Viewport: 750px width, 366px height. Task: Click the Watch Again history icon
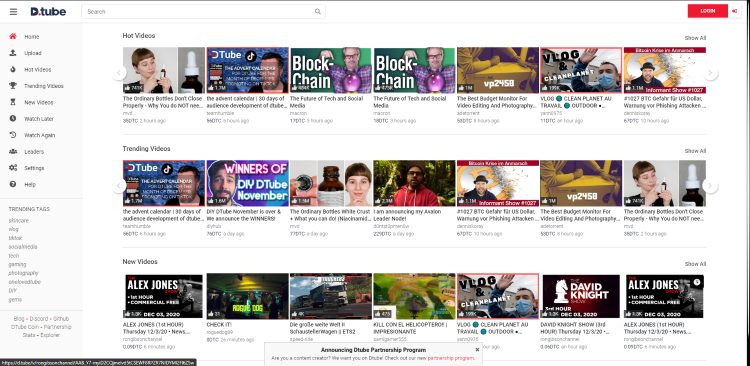13,135
